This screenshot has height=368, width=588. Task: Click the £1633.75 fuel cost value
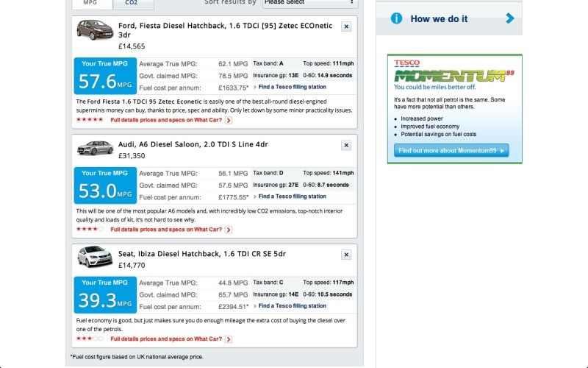point(233,88)
